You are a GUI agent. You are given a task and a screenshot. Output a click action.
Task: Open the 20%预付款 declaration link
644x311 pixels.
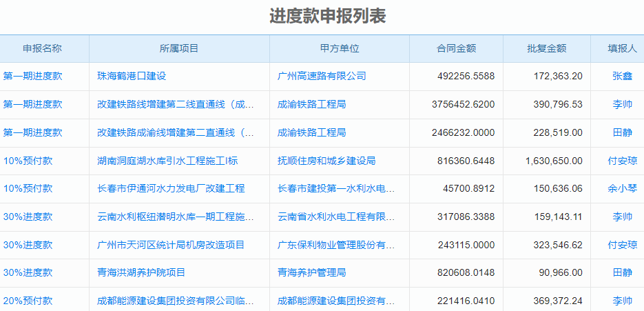(28, 301)
